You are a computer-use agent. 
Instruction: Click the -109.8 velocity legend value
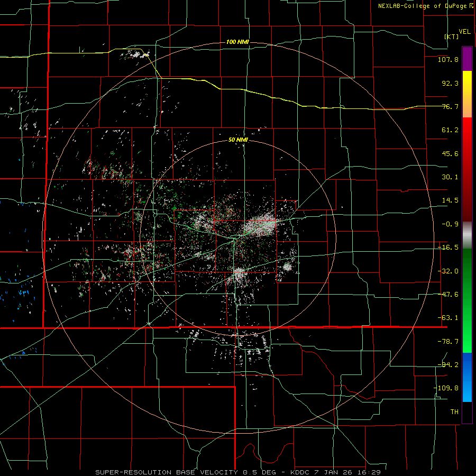click(446, 388)
